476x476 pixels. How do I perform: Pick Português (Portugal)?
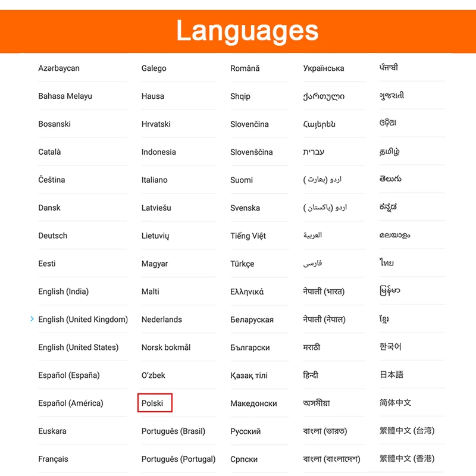click(x=178, y=459)
